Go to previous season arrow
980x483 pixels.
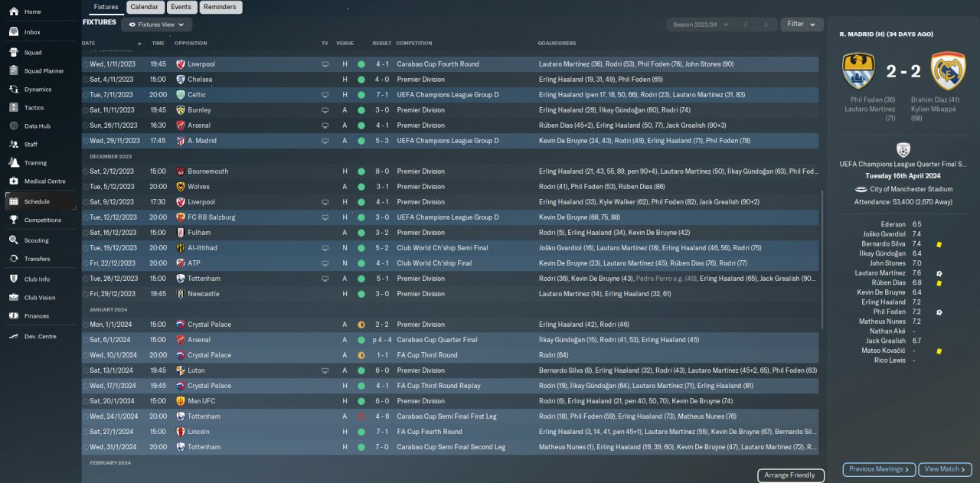[746, 24]
